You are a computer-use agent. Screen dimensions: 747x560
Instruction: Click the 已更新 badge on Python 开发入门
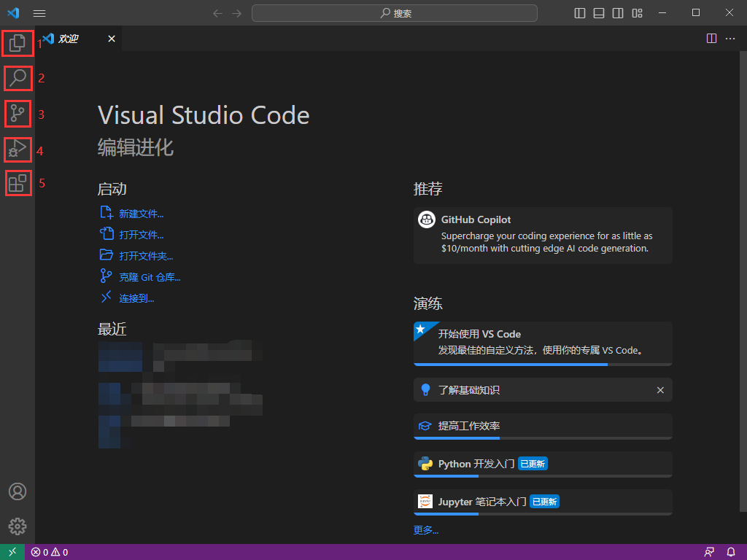click(533, 463)
